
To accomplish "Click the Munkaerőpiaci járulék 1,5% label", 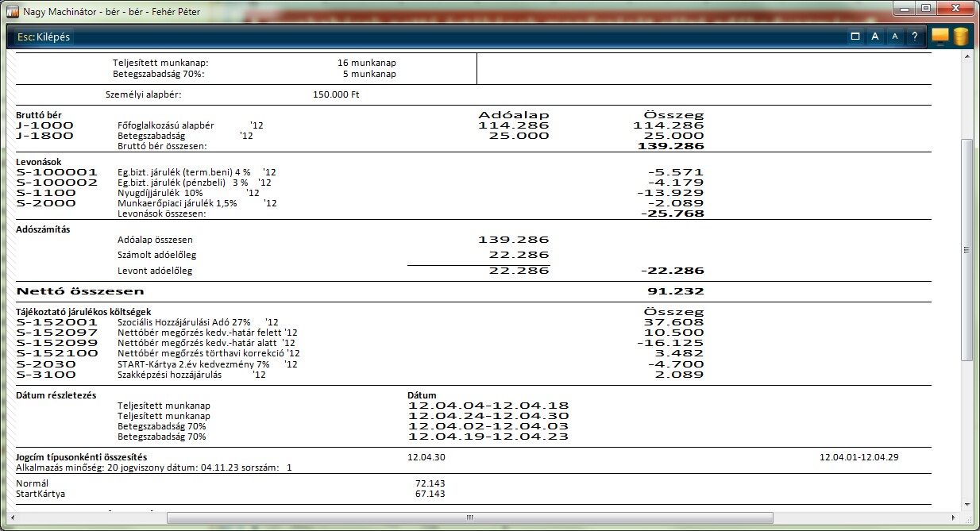I will pyautogui.click(x=176, y=203).
